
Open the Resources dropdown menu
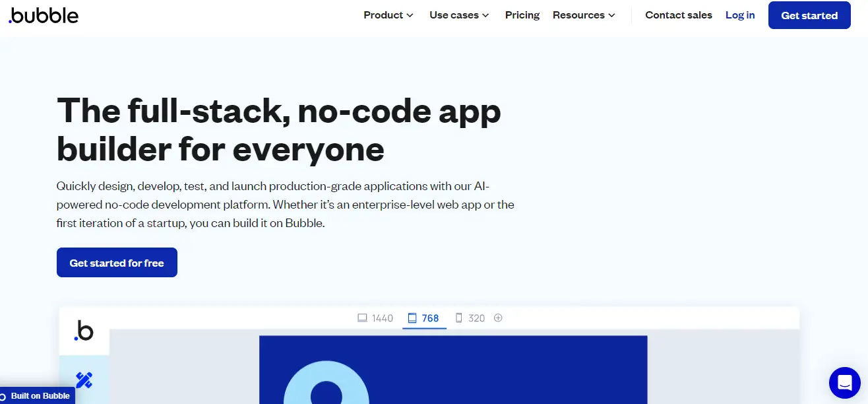(584, 15)
